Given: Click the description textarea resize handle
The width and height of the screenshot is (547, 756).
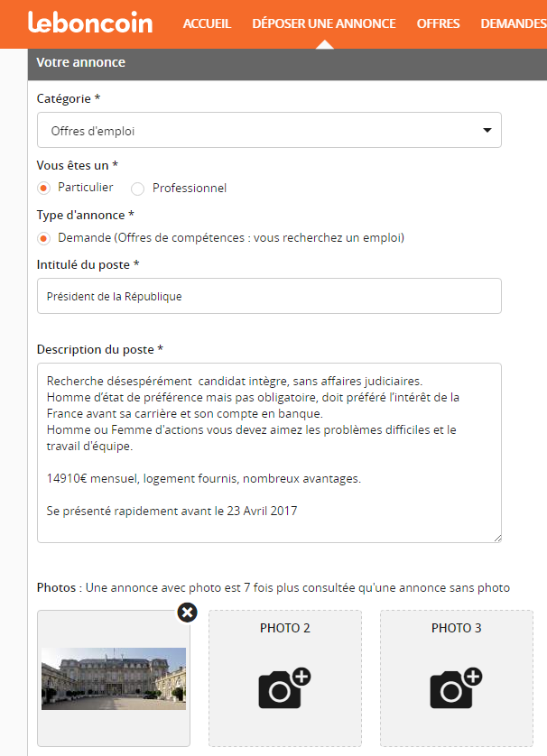Looking at the screenshot, I should [497, 538].
